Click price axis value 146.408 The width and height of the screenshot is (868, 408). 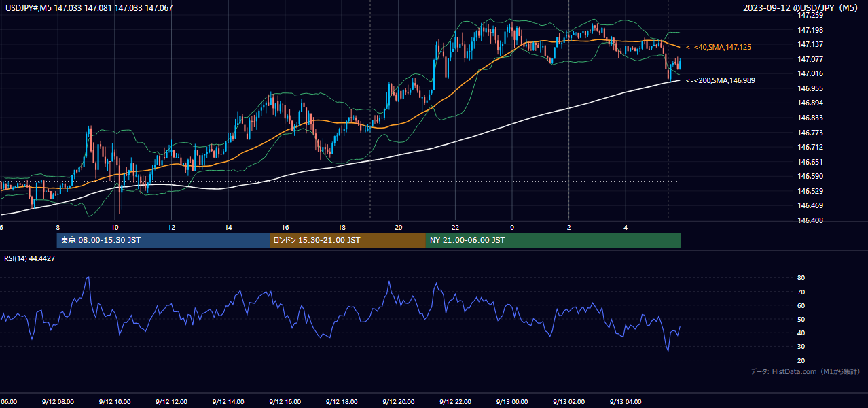click(x=810, y=220)
